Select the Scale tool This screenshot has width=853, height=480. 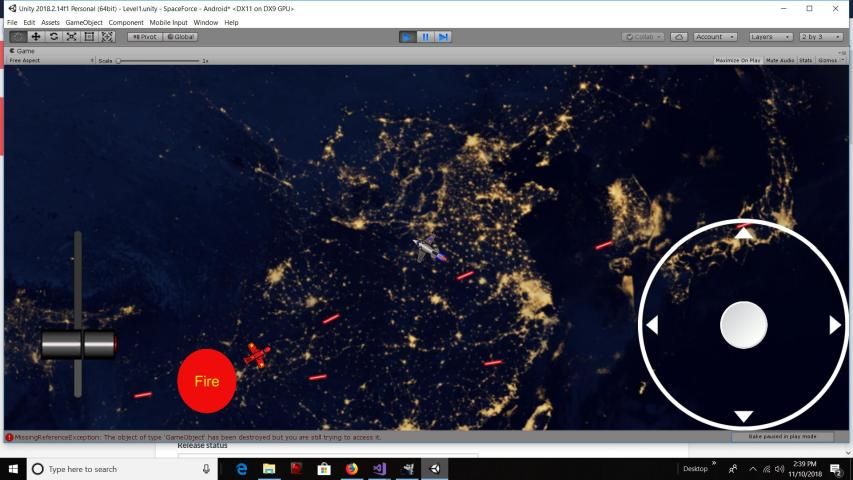[72, 37]
